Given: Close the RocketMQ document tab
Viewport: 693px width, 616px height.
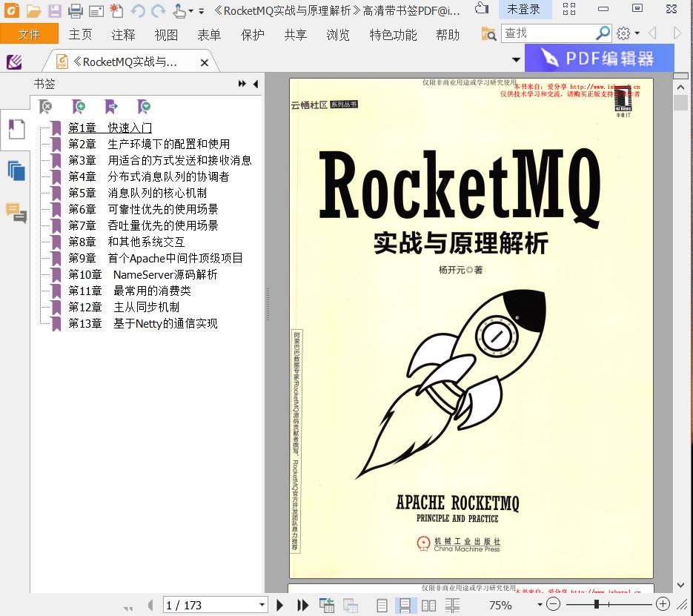Looking at the screenshot, I should click(204, 63).
